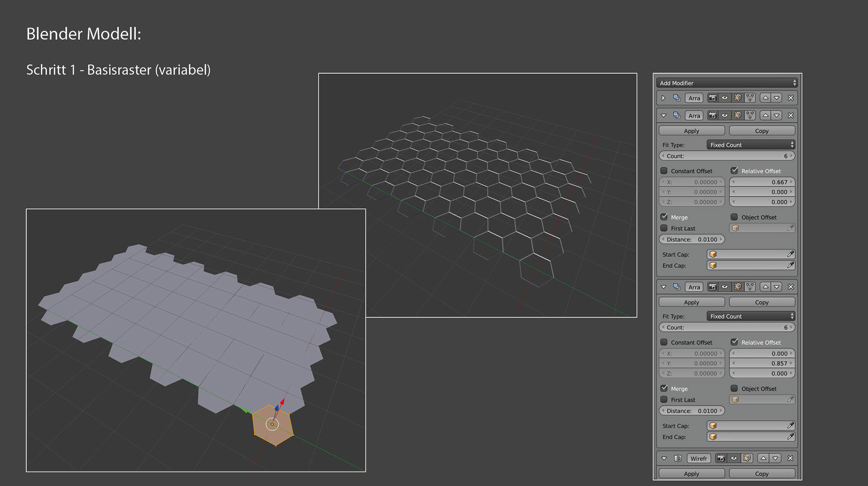Toggle edit mode icon on collapsed Array modifier
This screenshot has width=868, height=486.
pyautogui.click(x=737, y=98)
